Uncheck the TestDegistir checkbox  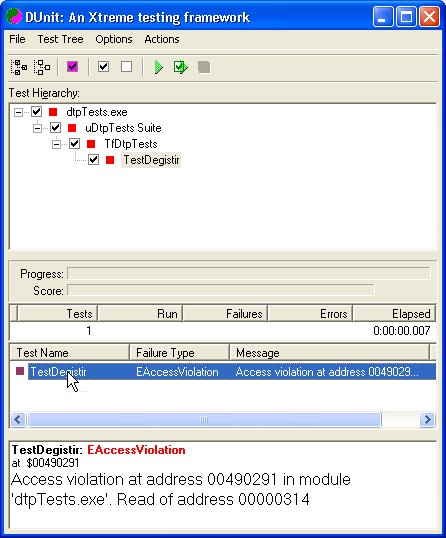click(x=94, y=160)
